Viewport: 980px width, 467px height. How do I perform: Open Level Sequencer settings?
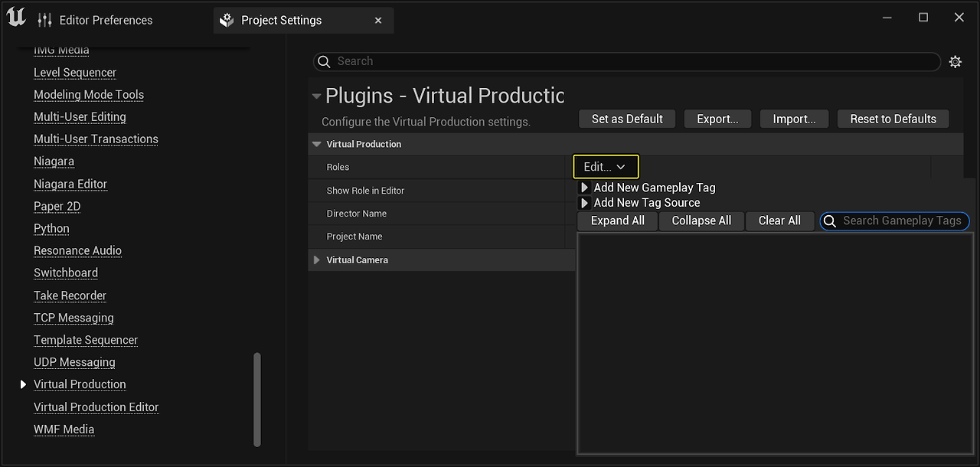coord(75,73)
